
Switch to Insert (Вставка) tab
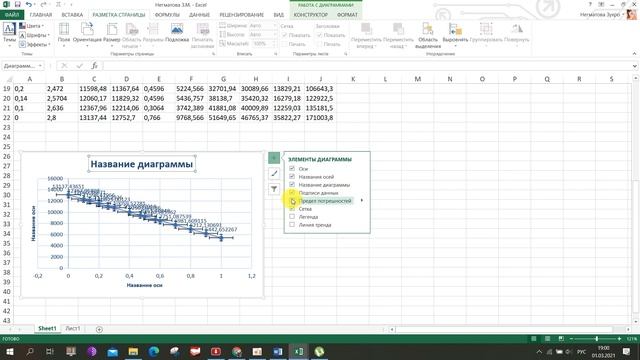pos(72,15)
